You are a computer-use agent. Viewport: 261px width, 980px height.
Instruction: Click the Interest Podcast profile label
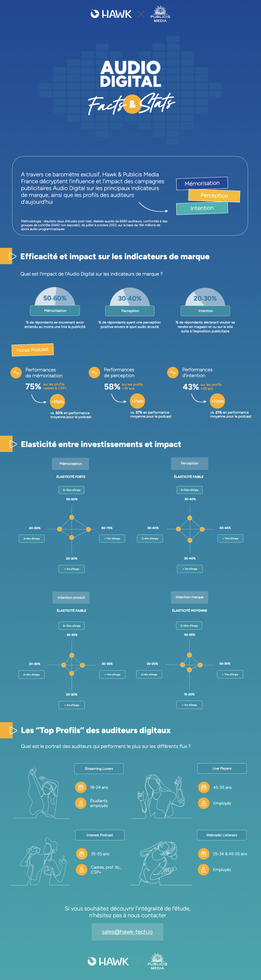[99, 835]
